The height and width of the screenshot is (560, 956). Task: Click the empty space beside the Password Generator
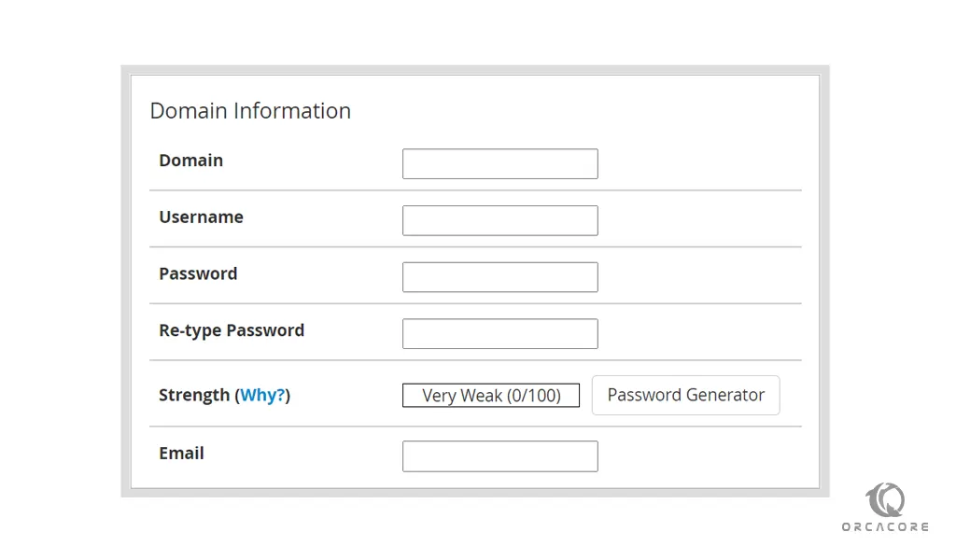point(792,396)
